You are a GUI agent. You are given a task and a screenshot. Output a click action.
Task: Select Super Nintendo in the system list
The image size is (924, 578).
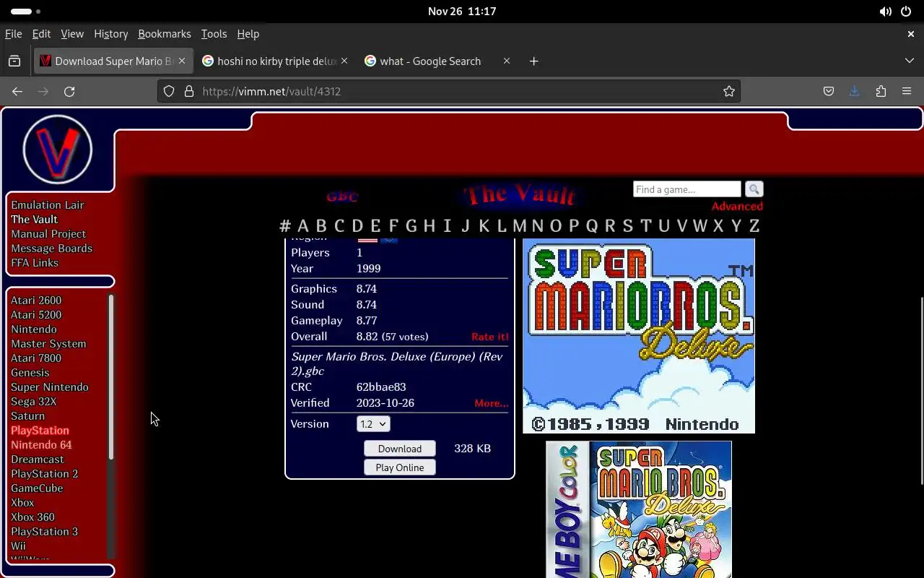point(50,387)
